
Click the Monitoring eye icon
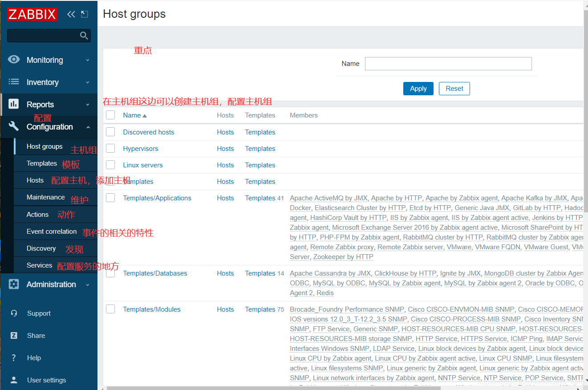14,60
